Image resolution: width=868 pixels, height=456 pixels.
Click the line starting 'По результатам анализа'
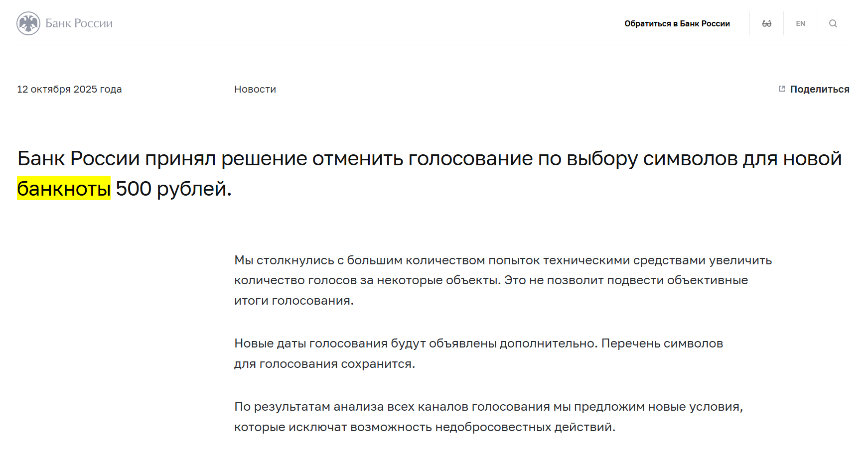pos(488,407)
